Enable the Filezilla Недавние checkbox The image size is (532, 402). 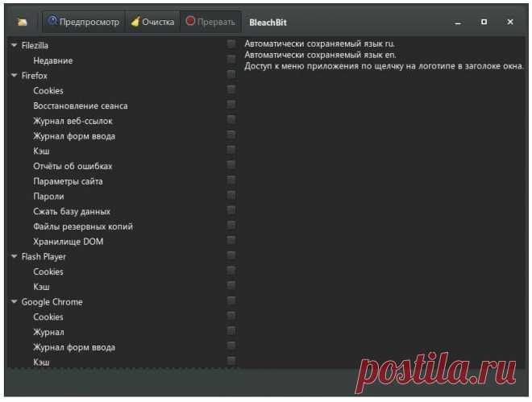[231, 59]
